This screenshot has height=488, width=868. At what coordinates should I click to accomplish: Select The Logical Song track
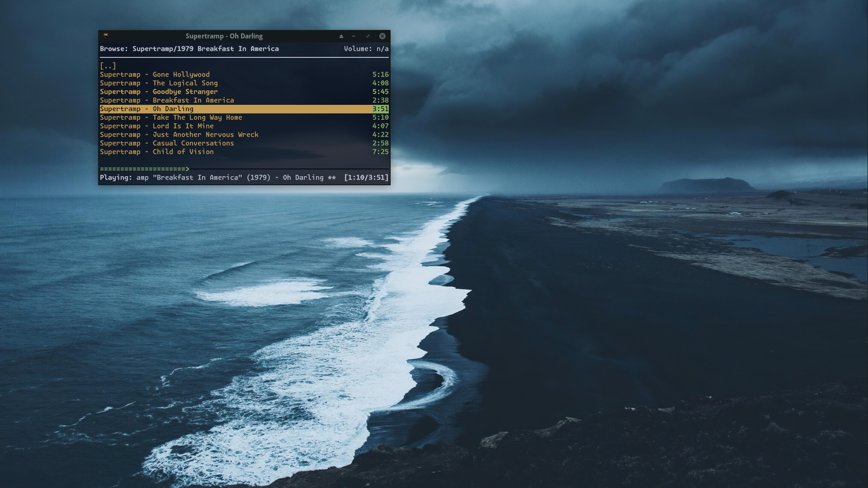point(159,83)
